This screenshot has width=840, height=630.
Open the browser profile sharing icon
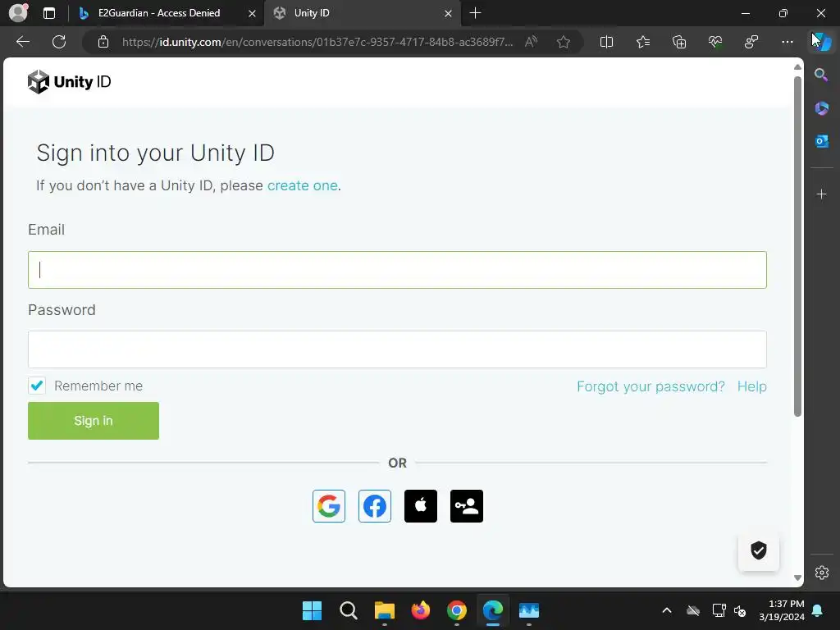(751, 42)
